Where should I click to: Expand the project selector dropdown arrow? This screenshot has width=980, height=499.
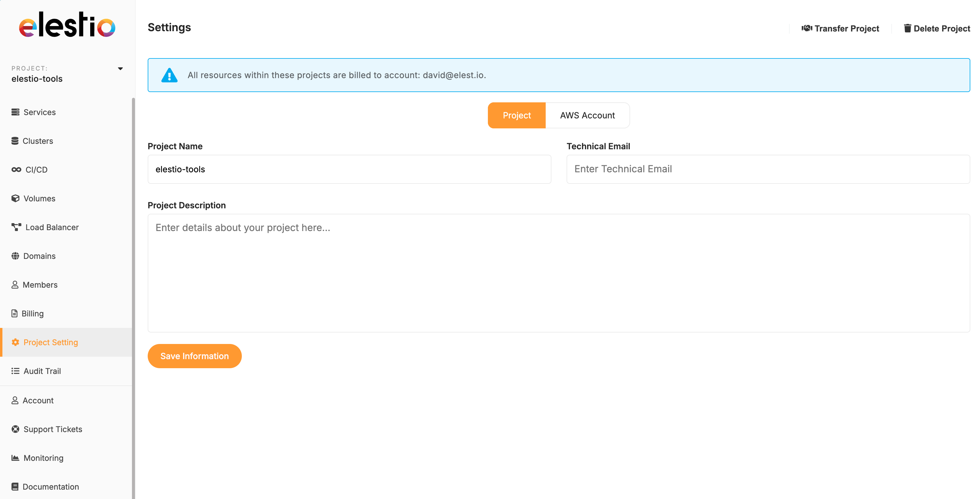120,68
